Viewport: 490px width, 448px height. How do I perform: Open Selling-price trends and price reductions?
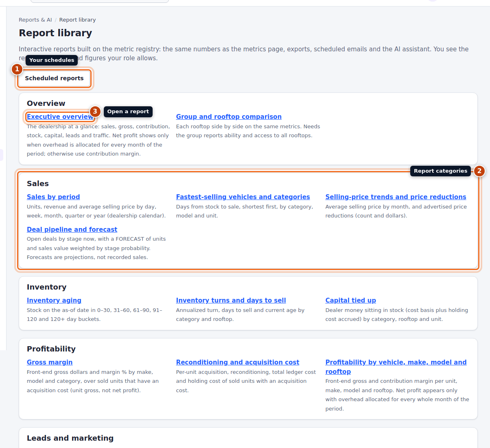pos(396,197)
